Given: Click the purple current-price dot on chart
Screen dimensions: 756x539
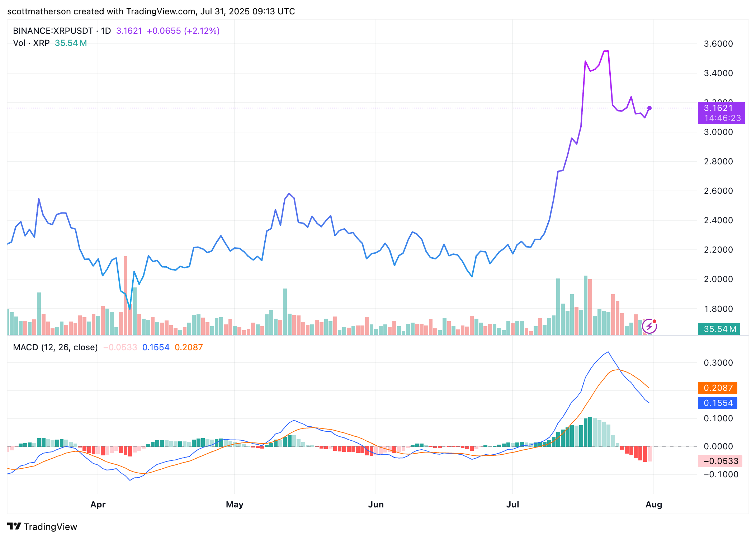Looking at the screenshot, I should (649, 108).
